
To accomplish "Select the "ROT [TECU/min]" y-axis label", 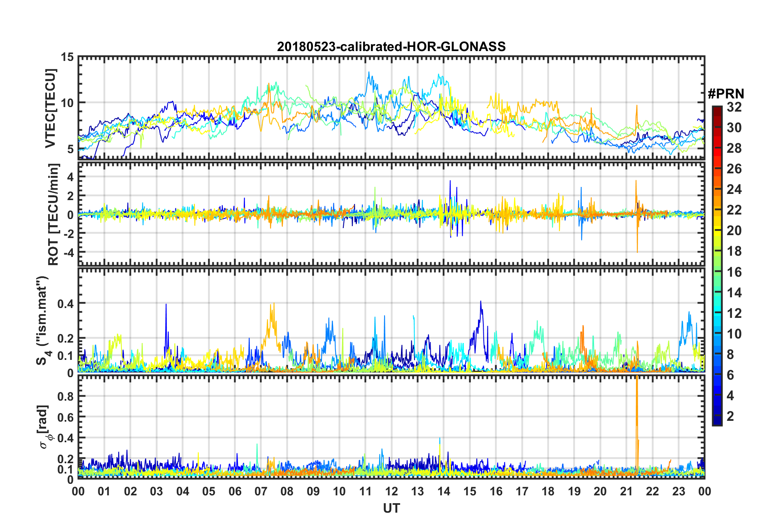I will [53, 214].
